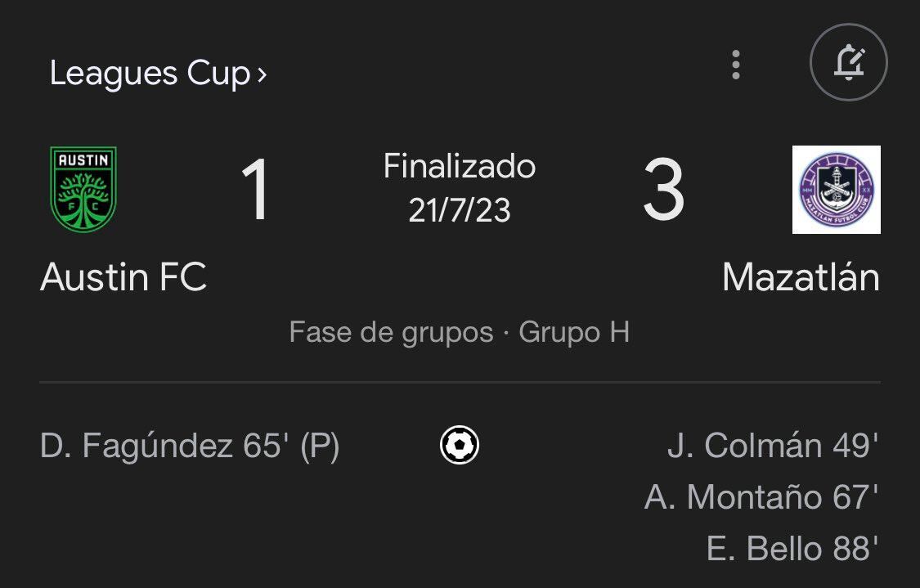Select the Mazatlán team name
Screen dimensions: 920x588
(801, 278)
